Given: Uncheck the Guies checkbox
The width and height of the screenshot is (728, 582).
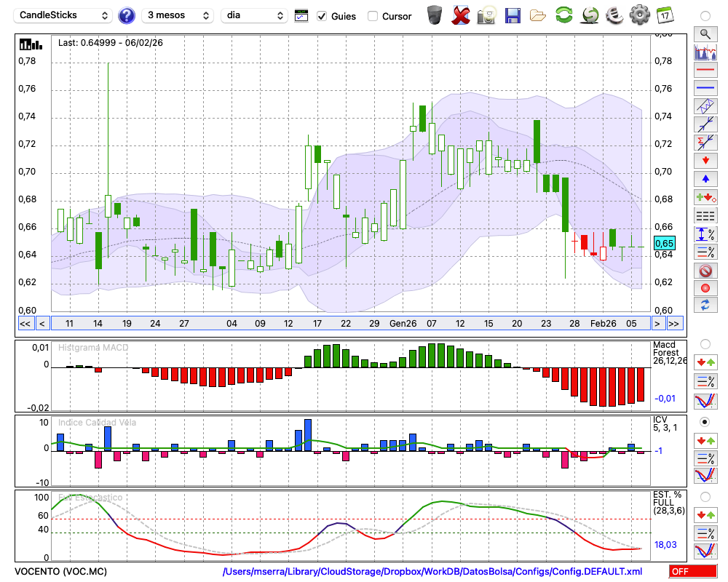Looking at the screenshot, I should 322,16.
